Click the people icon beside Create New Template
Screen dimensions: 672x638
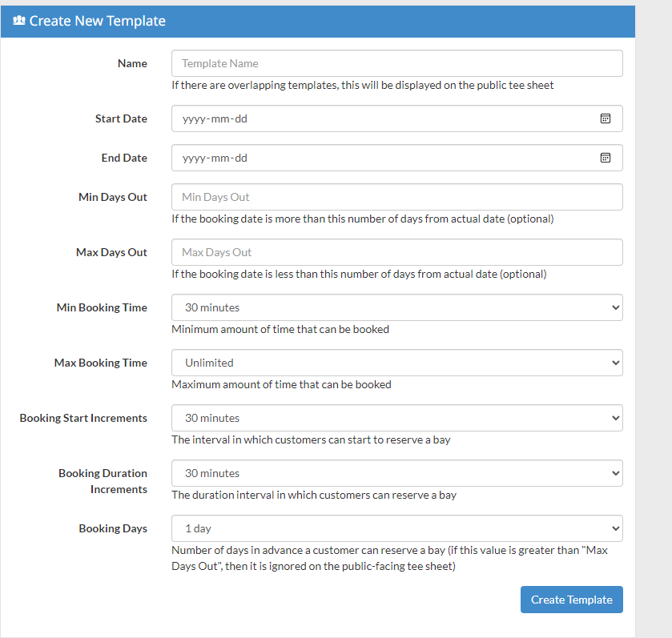(x=19, y=20)
